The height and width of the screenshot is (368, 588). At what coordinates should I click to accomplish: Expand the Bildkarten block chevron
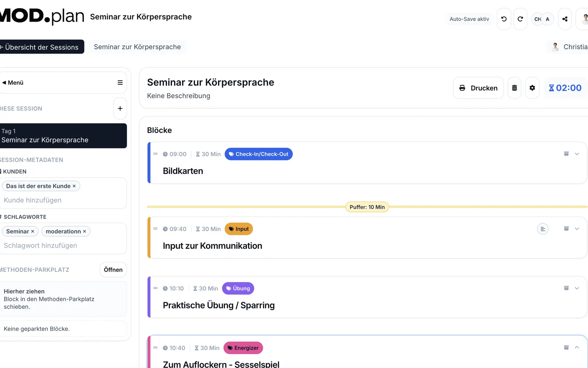point(577,154)
